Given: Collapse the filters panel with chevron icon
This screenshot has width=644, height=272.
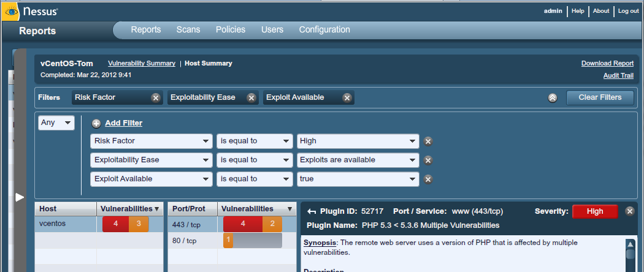Looking at the screenshot, I should click(x=553, y=98).
